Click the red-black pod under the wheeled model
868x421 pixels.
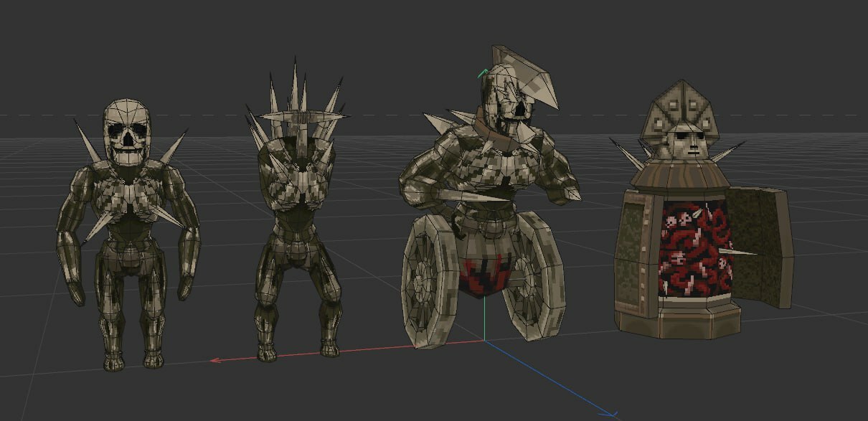[486, 275]
